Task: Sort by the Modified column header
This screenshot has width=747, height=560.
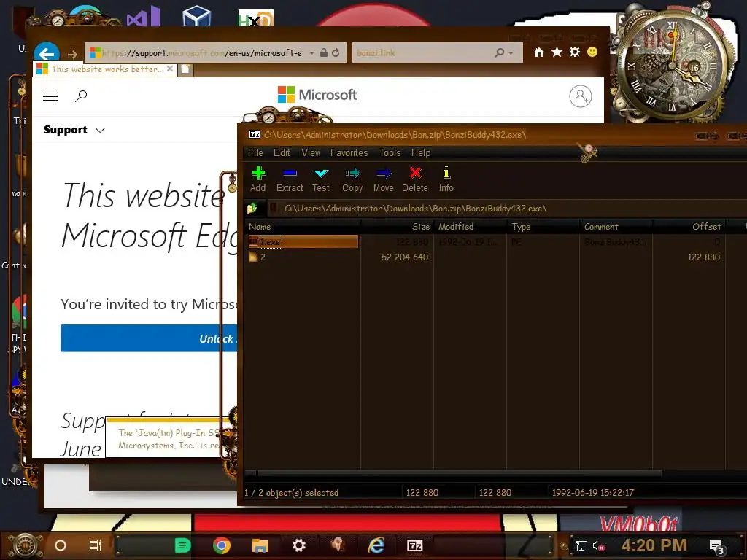Action: click(471, 227)
